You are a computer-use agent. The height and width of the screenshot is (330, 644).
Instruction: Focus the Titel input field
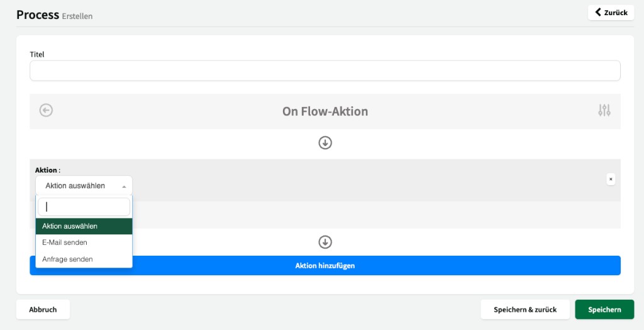[325, 71]
